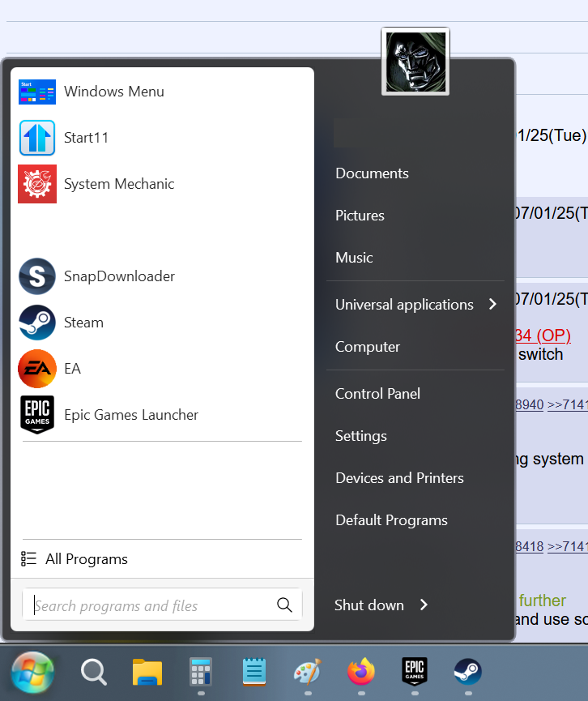
Task: Expand the Universal applications submenu arrow
Action: pyautogui.click(x=492, y=305)
